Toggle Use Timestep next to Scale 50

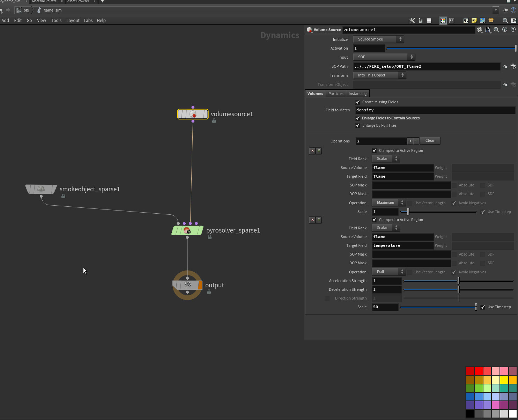point(483,307)
